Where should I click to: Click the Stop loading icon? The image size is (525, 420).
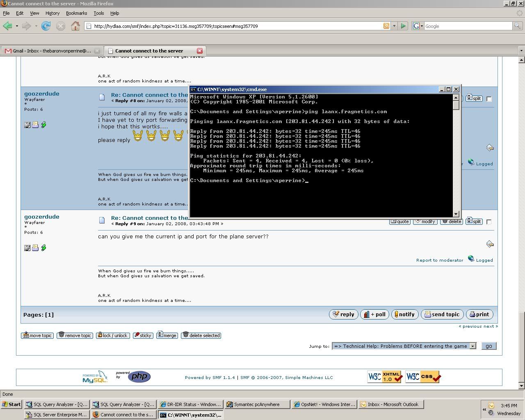pyautogui.click(x=61, y=26)
